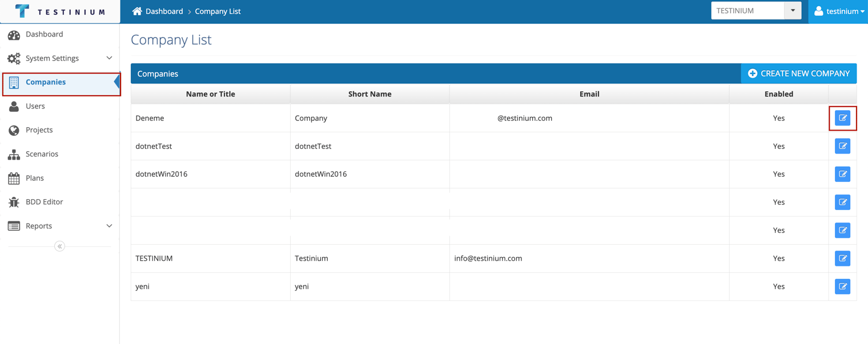The image size is (868, 344).
Task: Edit the yeni company row
Action: tap(842, 286)
